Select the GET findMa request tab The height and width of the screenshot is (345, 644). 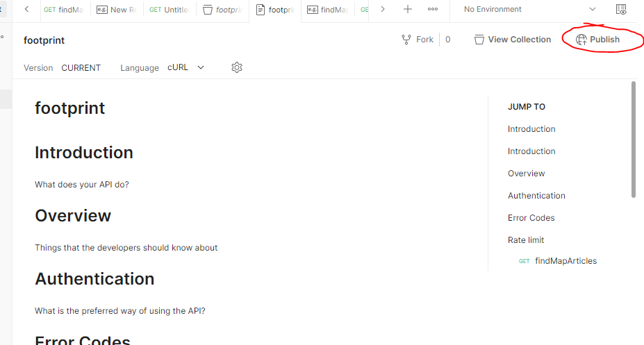[64, 10]
